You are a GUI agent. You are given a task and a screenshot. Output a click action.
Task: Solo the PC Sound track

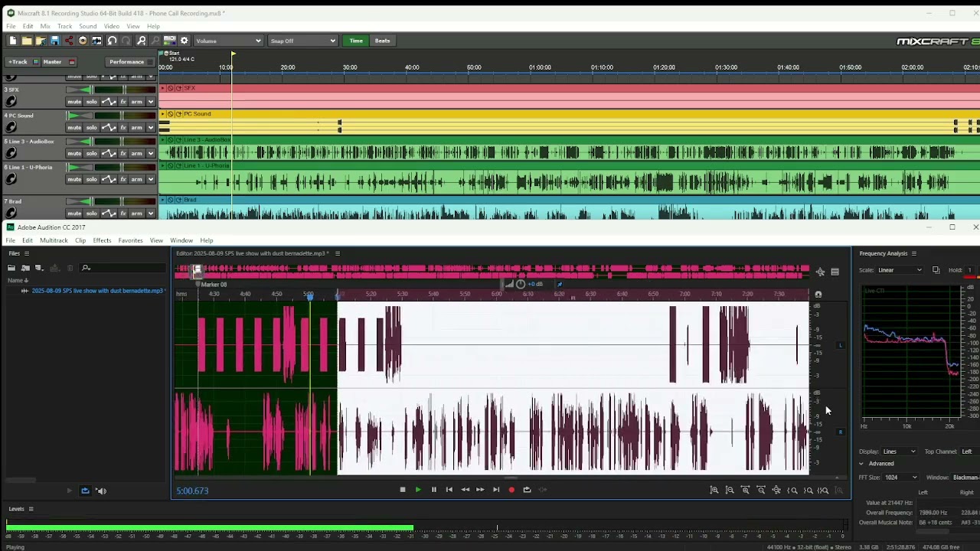(x=91, y=128)
